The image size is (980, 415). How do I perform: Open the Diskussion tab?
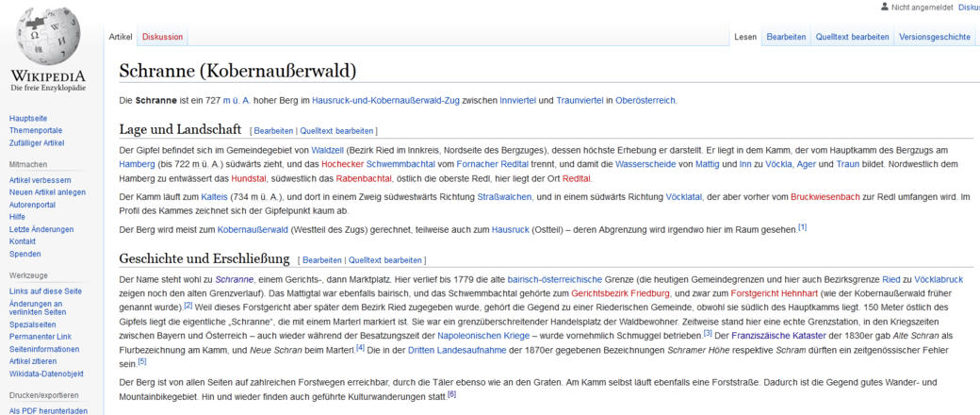(162, 37)
